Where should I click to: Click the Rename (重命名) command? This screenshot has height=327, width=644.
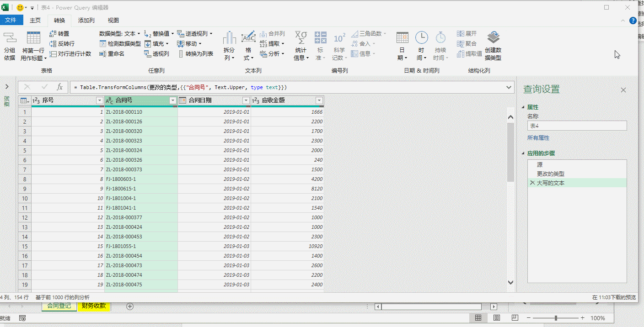(x=112, y=53)
